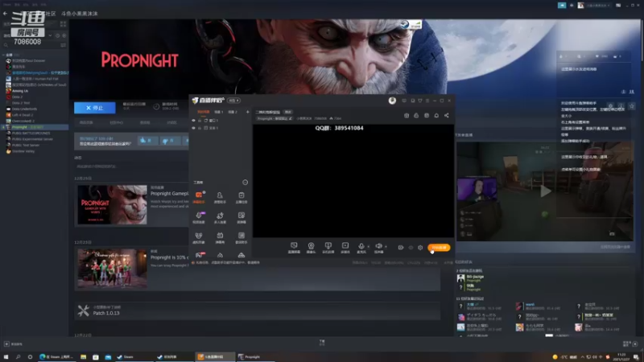Click the camera screenshot icon above preview

pyautogui.click(x=407, y=116)
